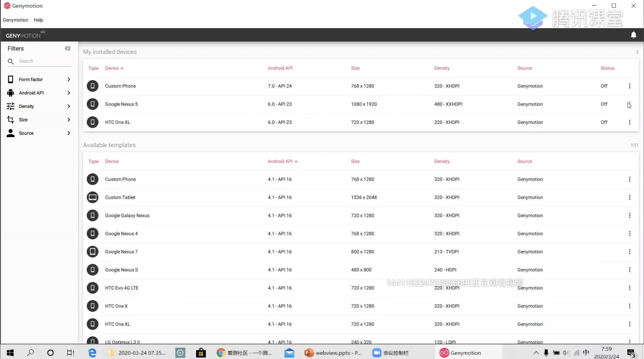Open the options menu for the Google Nexus 7 template
This screenshot has height=359, width=644.
click(630, 252)
